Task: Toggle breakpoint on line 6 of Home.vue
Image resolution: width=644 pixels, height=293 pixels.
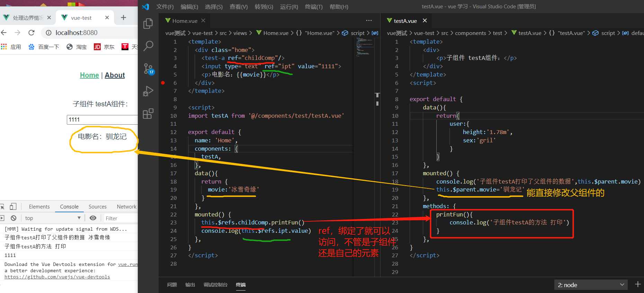Action: (x=163, y=83)
